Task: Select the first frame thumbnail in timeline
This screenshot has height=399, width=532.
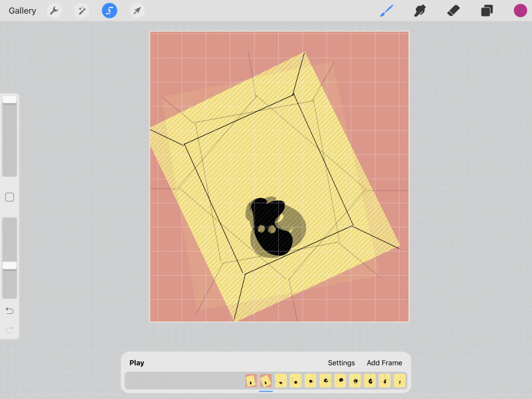Action: tap(251, 381)
